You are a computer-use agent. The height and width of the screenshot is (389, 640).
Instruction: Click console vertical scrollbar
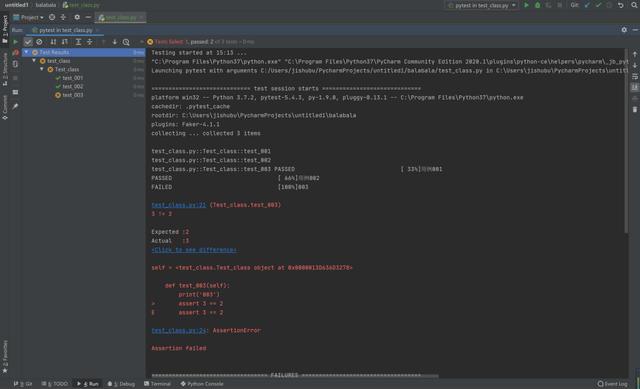pyautogui.click(x=626, y=141)
